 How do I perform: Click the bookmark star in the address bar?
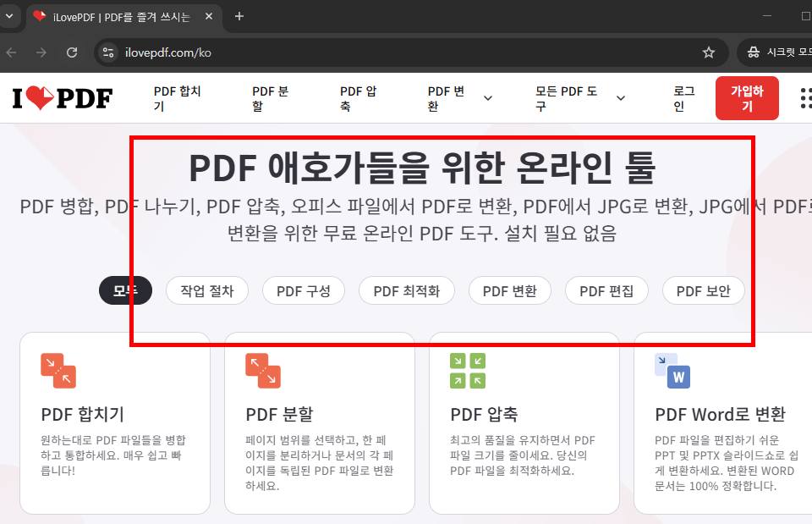pos(709,52)
